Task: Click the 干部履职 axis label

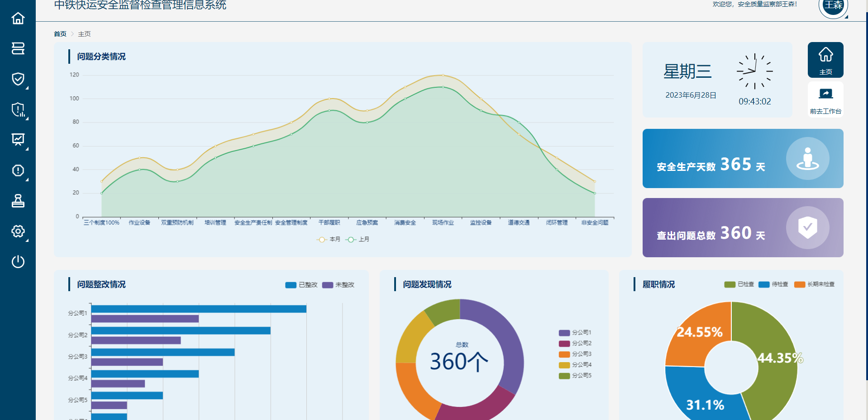Action: [x=329, y=222]
